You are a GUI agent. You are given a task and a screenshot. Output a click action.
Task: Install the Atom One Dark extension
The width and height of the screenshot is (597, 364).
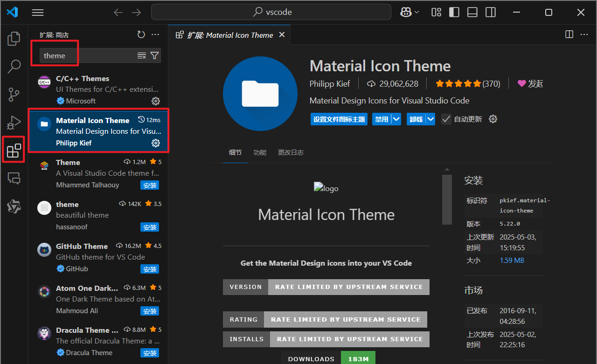pos(150,311)
